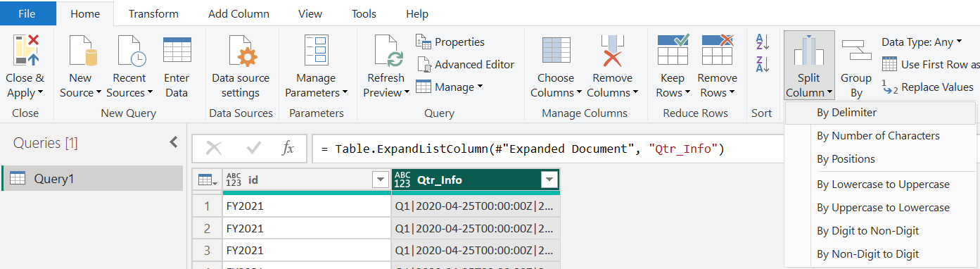
Task: Click the Recent Sources icon
Action: point(130,51)
